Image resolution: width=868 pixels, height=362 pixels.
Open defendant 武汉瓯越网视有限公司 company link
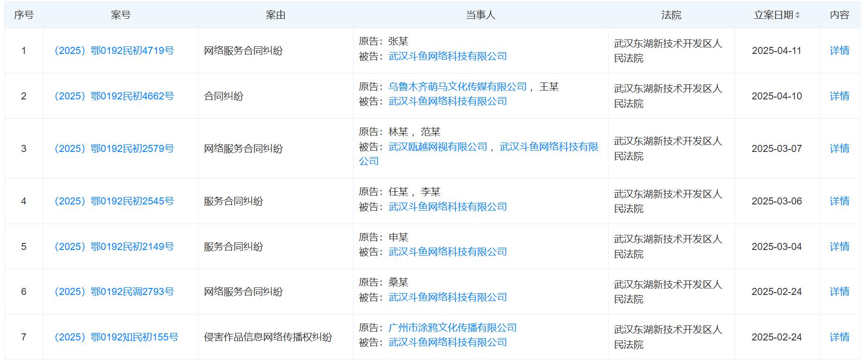[x=438, y=147]
